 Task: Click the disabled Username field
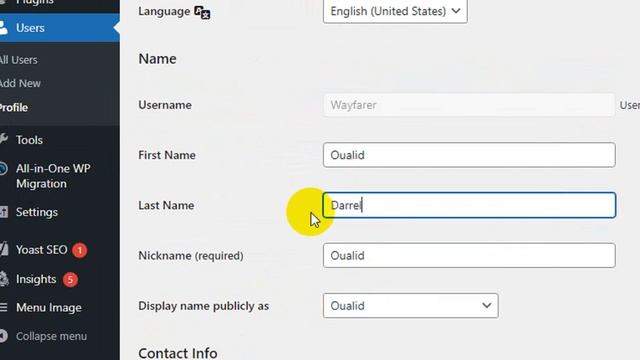point(469,105)
